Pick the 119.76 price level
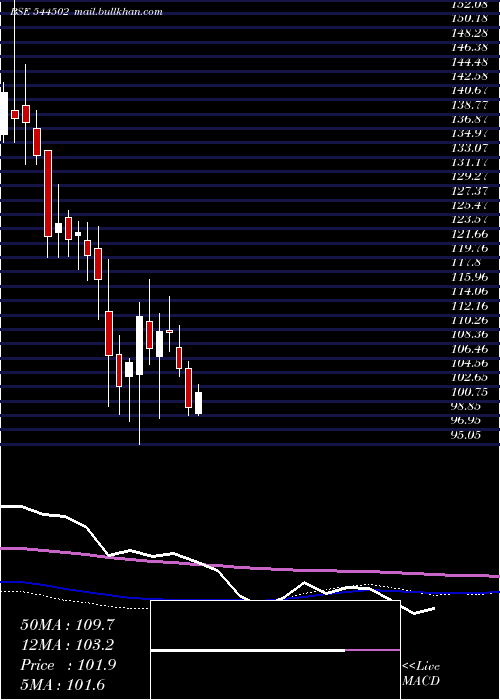This screenshot has width=500, height=700. (468, 248)
